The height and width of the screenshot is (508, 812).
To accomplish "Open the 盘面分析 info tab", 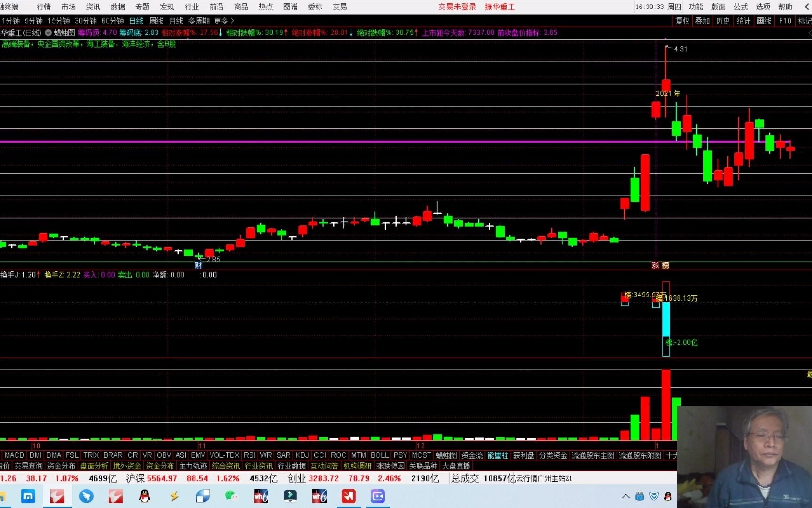I will tap(94, 466).
